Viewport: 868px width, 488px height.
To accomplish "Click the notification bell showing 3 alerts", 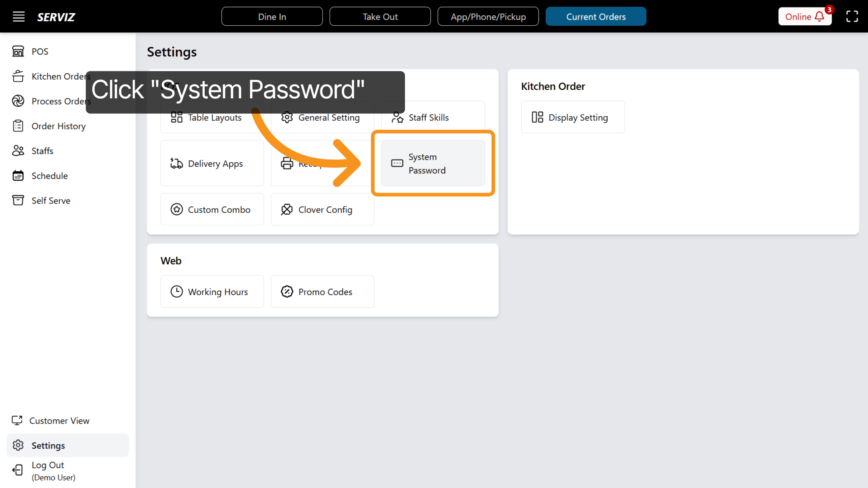I will tap(820, 17).
